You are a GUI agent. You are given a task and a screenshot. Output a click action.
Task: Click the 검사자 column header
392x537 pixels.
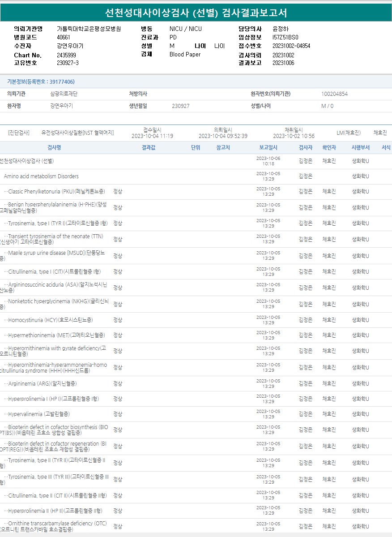click(306, 147)
